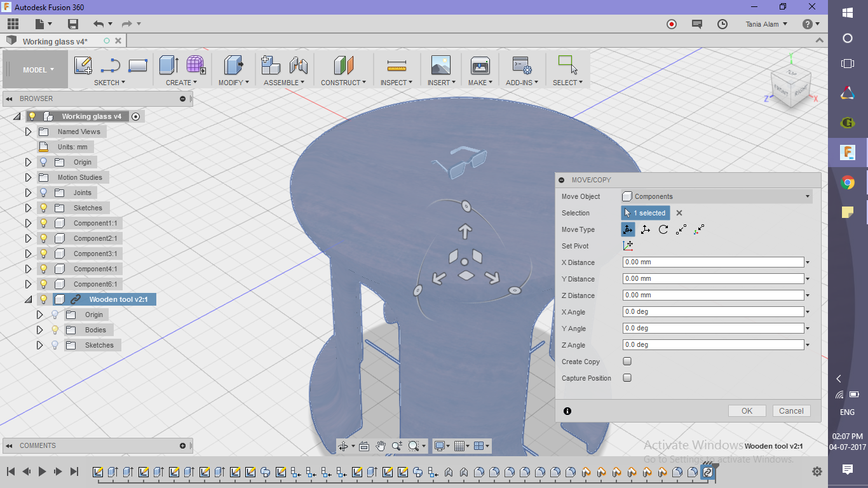Click the Undo arrow
Viewport: 868px width, 488px height.
coord(98,24)
